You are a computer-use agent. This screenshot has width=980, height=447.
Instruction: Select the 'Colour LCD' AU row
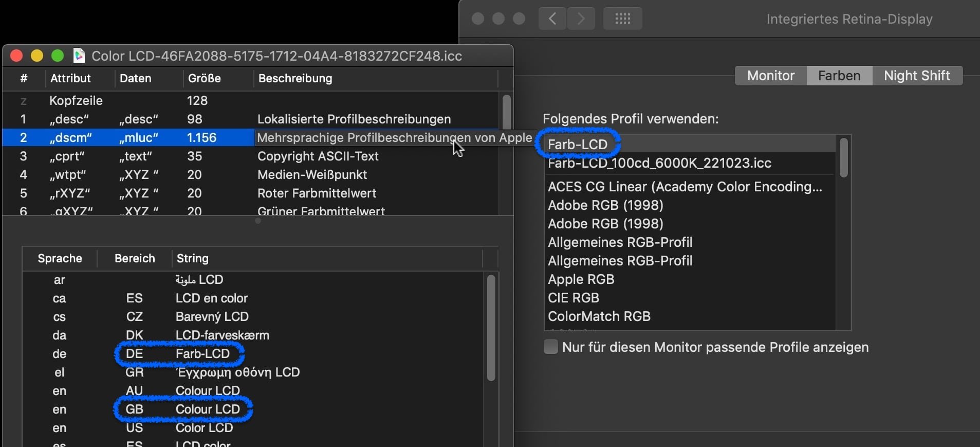click(x=253, y=391)
